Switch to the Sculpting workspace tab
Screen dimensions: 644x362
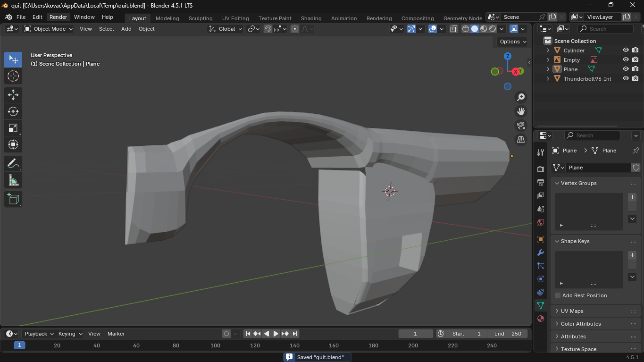coord(201,18)
